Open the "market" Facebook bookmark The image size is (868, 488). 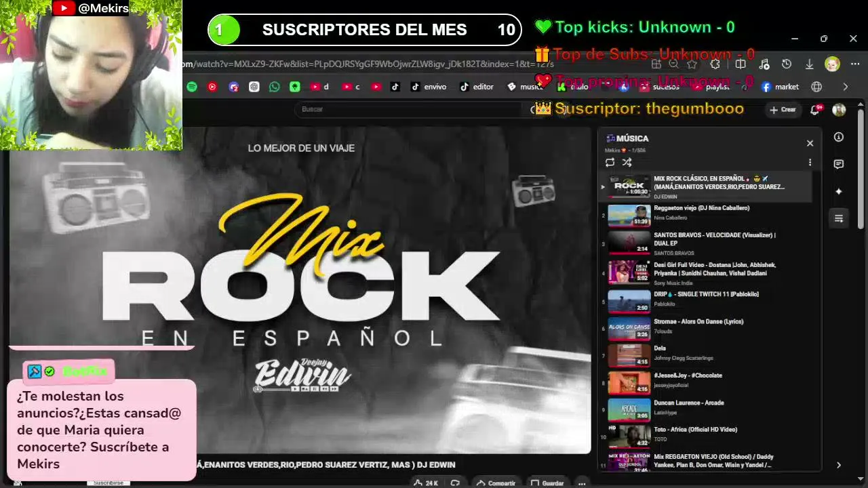click(x=780, y=87)
